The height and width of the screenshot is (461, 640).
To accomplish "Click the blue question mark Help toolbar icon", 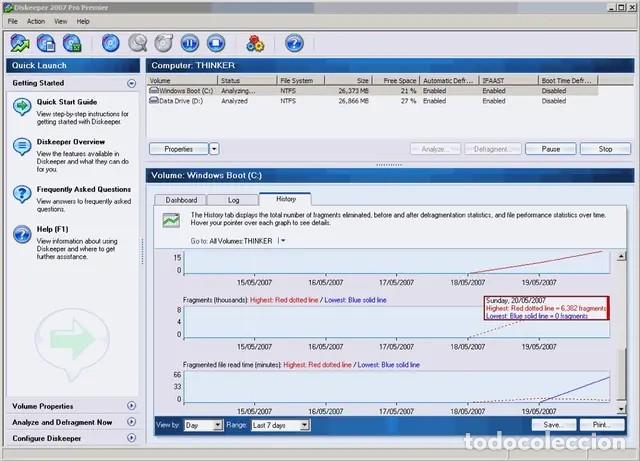I will pyautogui.click(x=294, y=43).
